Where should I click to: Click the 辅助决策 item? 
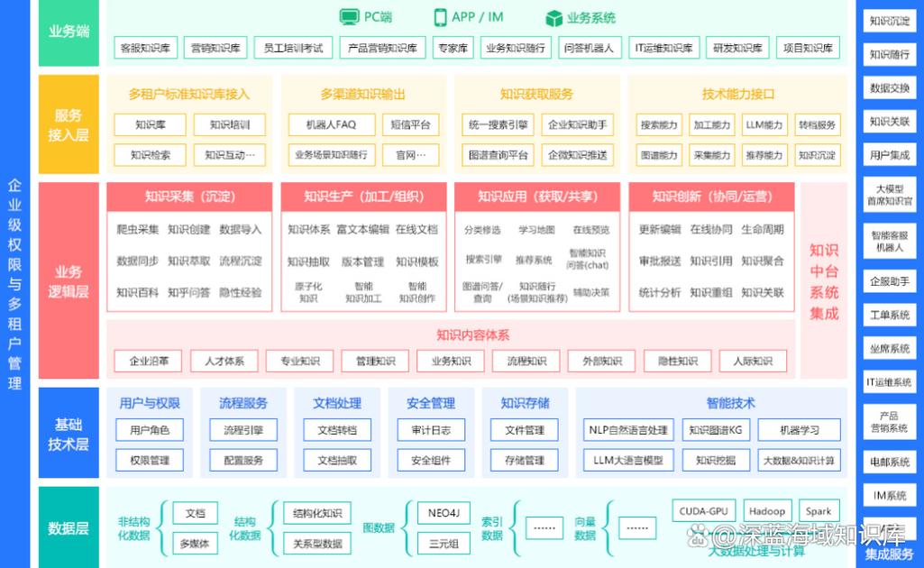(591, 292)
